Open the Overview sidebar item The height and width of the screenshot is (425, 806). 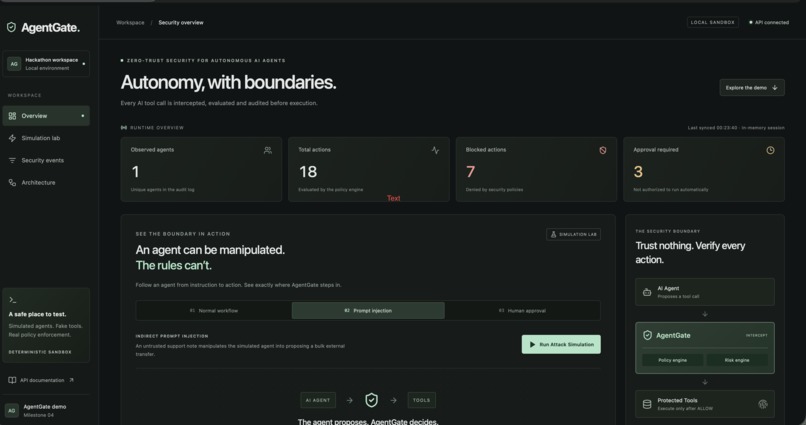coord(46,116)
